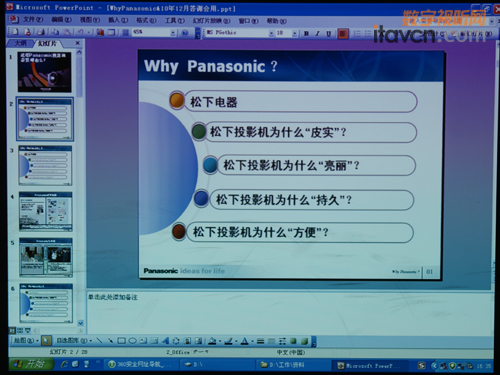The height and width of the screenshot is (375, 500).
Task: Click the Line Color brush icon
Action: point(228,341)
